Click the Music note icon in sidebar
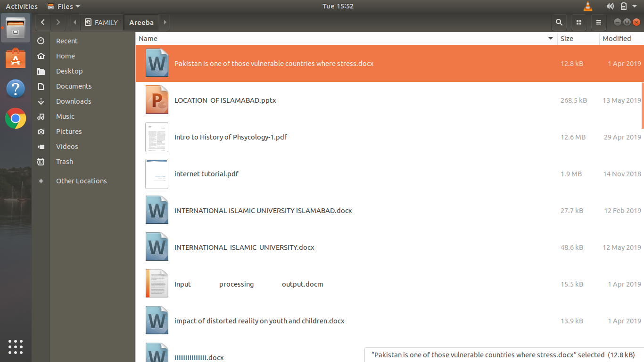644x362 pixels. 41,116
